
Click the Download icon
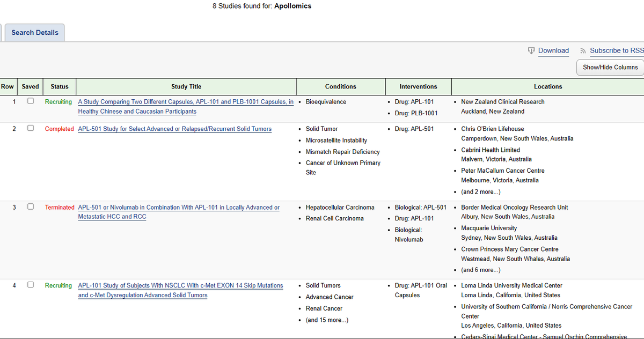point(531,50)
